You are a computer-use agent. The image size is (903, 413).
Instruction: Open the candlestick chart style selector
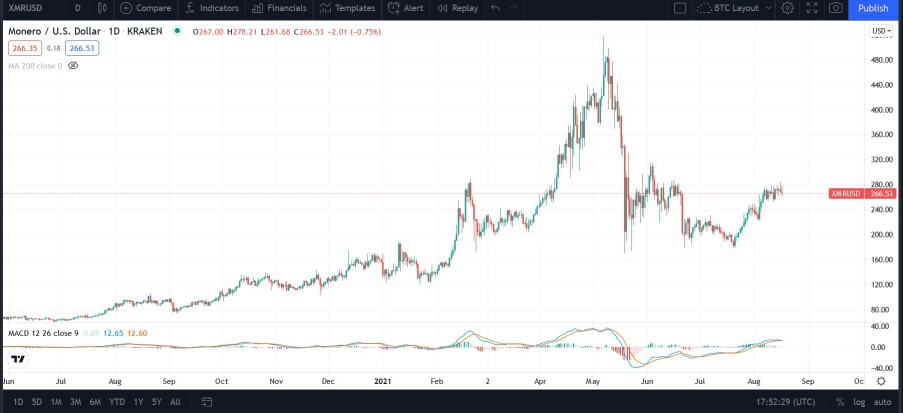103,8
